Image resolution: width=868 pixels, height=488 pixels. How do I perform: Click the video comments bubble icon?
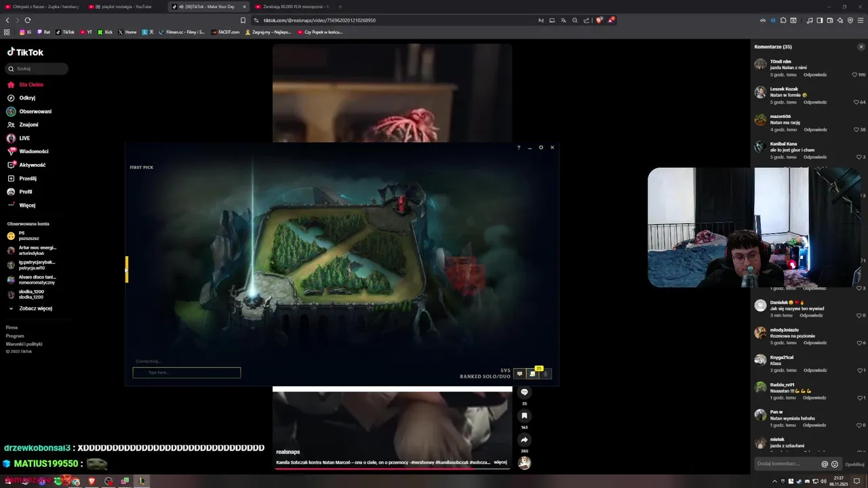coord(524,392)
